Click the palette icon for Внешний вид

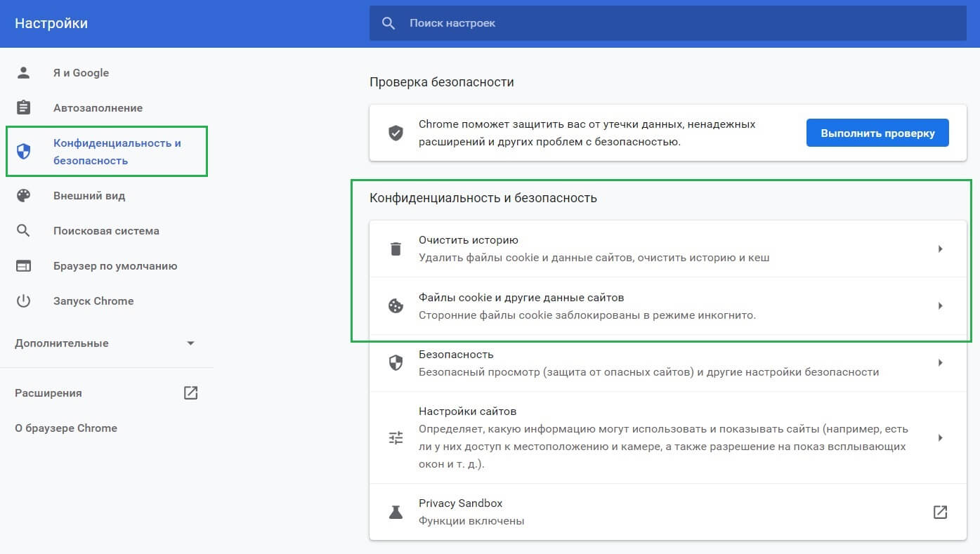pos(24,196)
